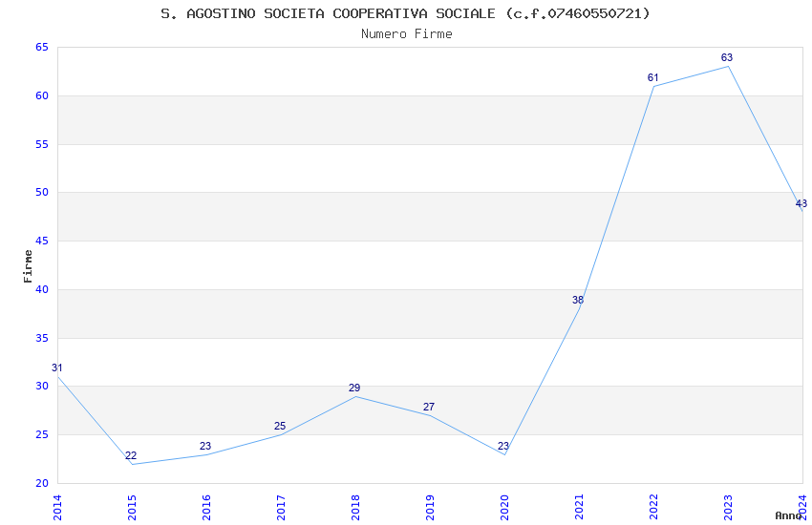The width and height of the screenshot is (812, 525).
Task: Select the 2023 x-axis year label
Action: [728, 508]
